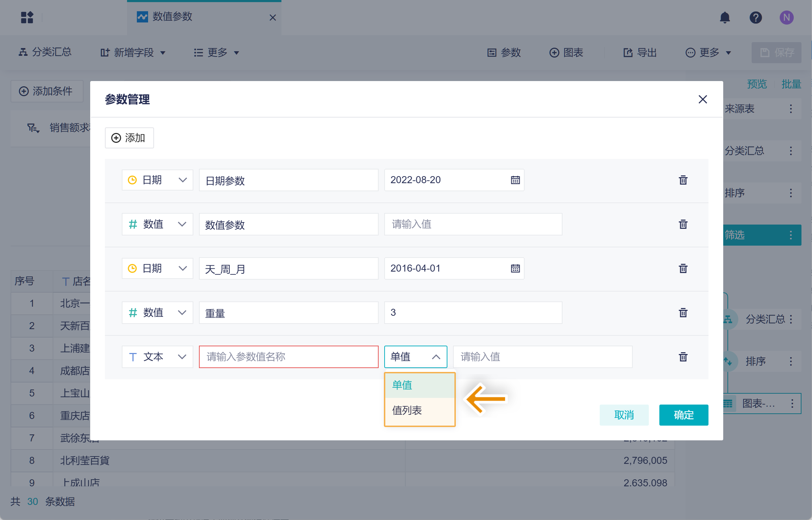Click the 数值参数 value input field
The width and height of the screenshot is (812, 520).
pos(473,224)
